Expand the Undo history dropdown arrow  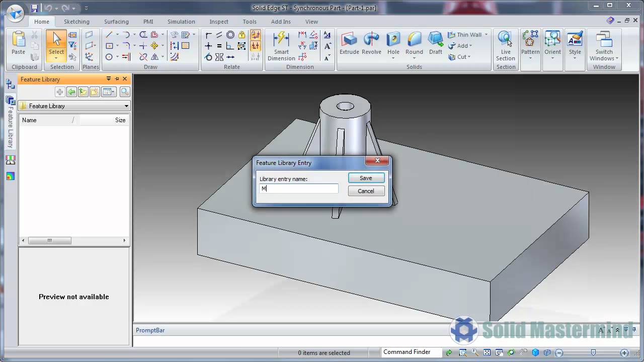(x=56, y=9)
